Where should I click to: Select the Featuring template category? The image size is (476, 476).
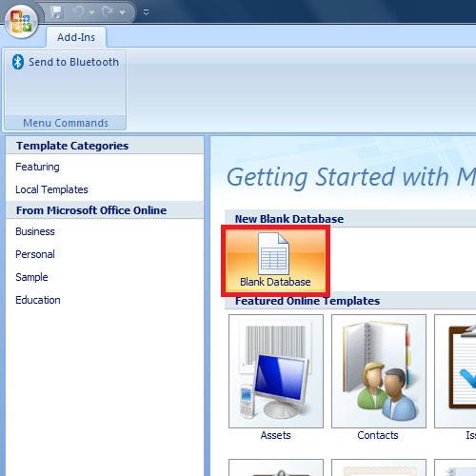click(x=37, y=167)
